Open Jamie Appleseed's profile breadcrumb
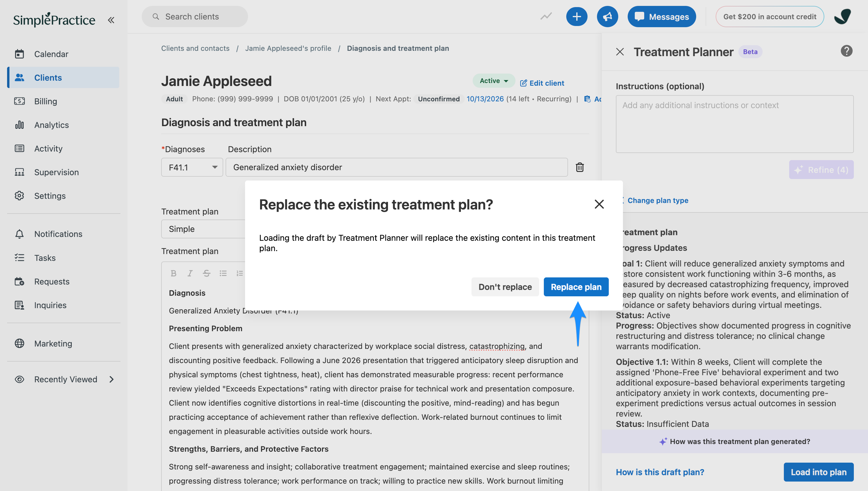Image resolution: width=868 pixels, height=491 pixels. pos(288,48)
